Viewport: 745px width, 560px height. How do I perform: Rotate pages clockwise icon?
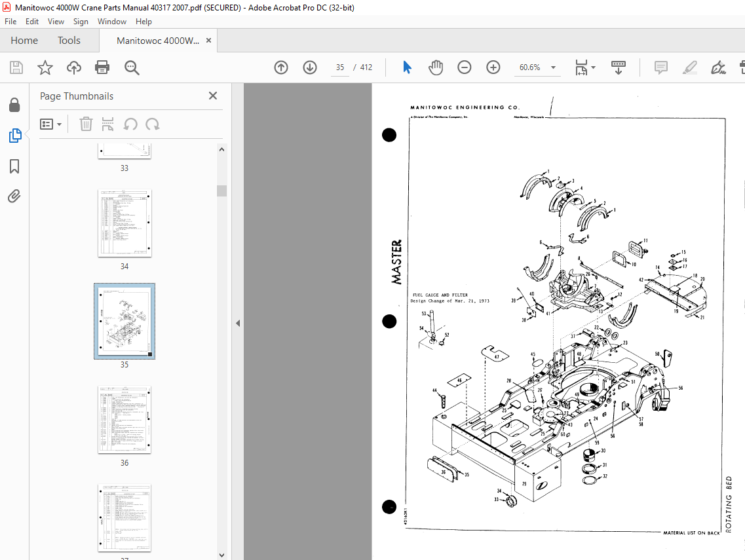(153, 124)
